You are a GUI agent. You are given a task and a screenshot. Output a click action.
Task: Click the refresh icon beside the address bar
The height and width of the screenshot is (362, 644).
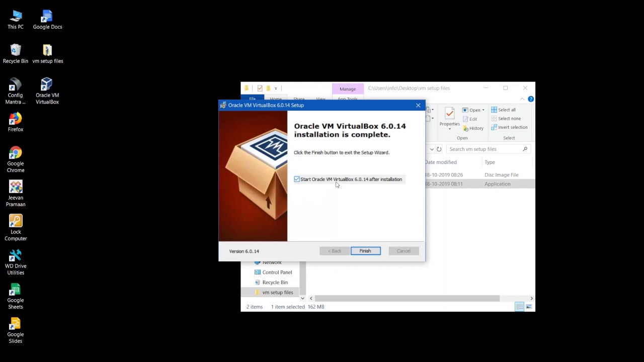click(439, 149)
